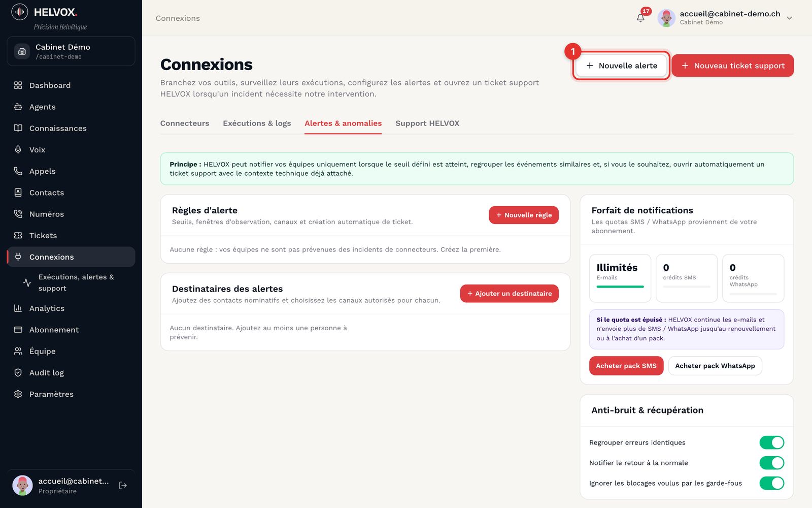812x508 pixels.
Task: Click Acheter pack SMS button
Action: pyautogui.click(x=626, y=366)
